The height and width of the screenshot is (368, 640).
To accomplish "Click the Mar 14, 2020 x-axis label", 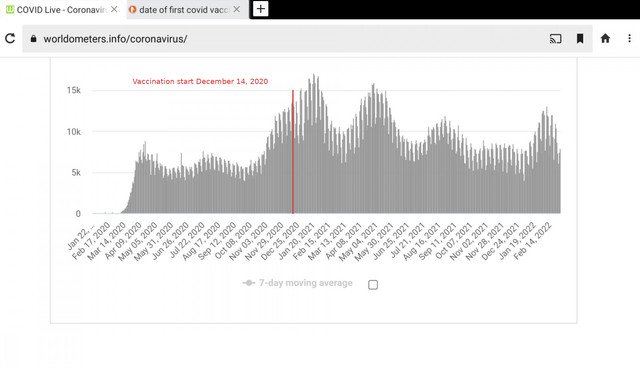I will pyautogui.click(x=106, y=241).
